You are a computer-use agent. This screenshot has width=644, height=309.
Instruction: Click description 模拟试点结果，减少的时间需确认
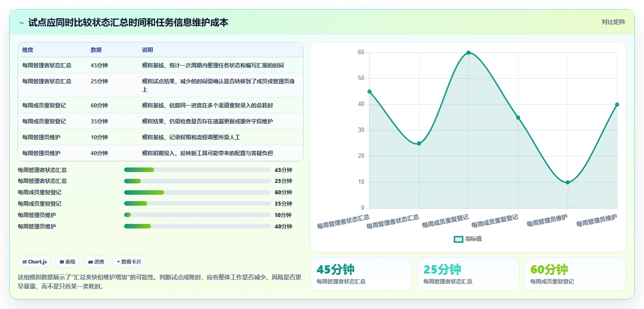pyautogui.click(x=219, y=85)
